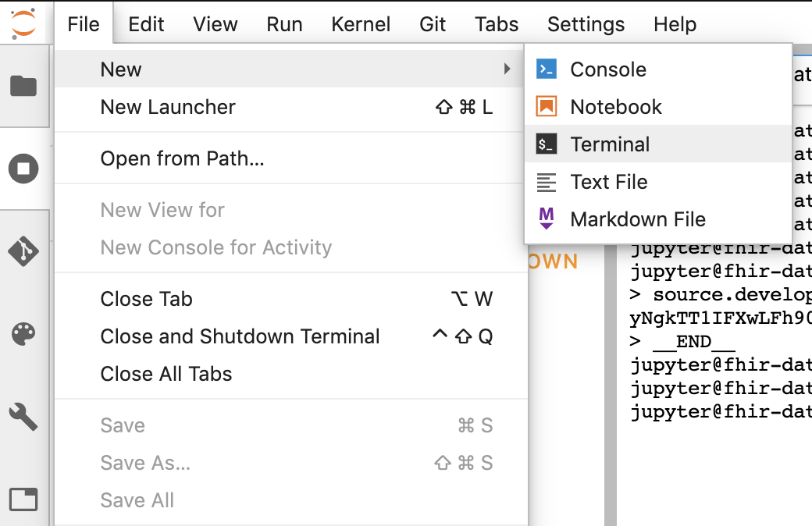Click the orange Notebook icon
812x526 pixels.
[x=547, y=107]
